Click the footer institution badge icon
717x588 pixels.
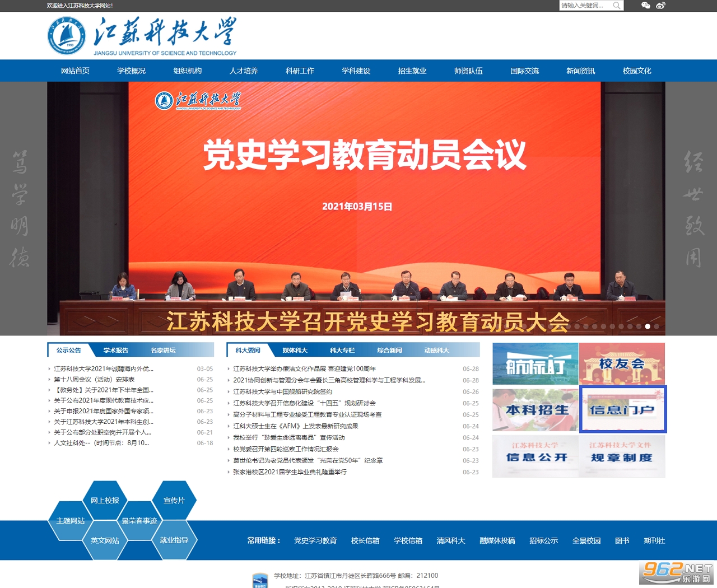point(260,580)
